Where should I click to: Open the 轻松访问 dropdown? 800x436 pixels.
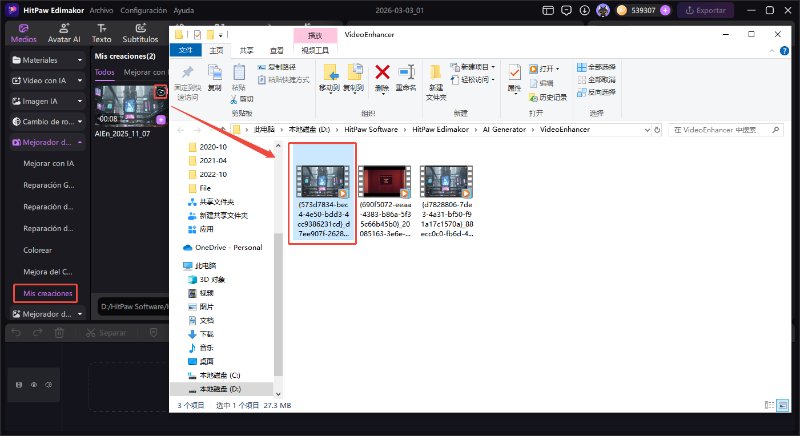pos(473,80)
